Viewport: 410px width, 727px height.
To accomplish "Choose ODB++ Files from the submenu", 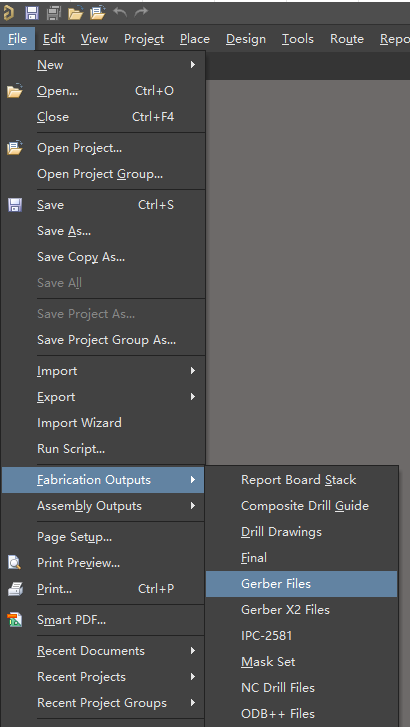I will (x=301, y=714).
